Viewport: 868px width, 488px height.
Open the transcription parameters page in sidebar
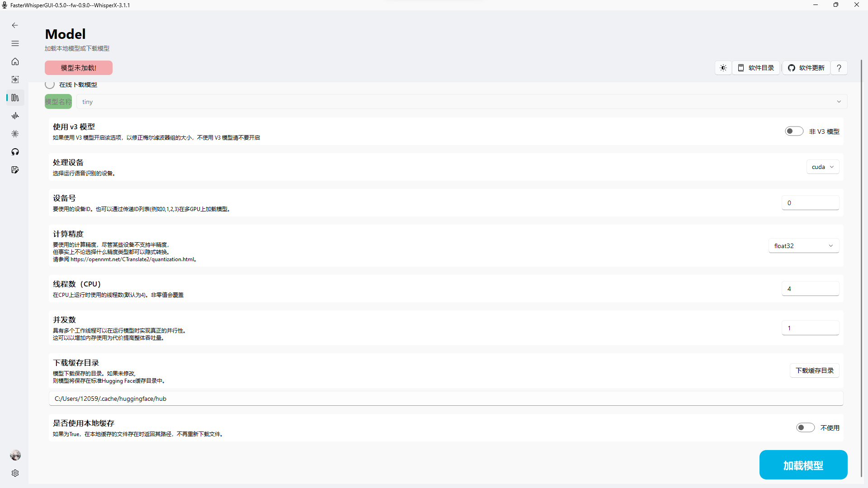(x=15, y=134)
